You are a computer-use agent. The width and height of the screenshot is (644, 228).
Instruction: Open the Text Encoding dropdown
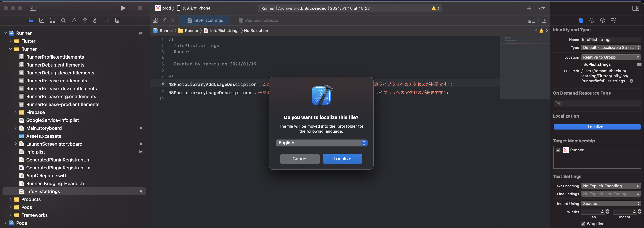pos(611,186)
